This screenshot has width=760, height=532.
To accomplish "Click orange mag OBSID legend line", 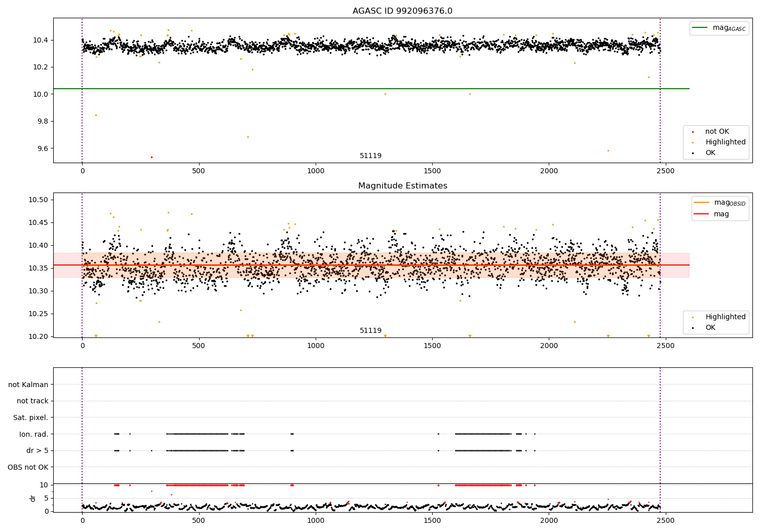I will pos(702,203).
